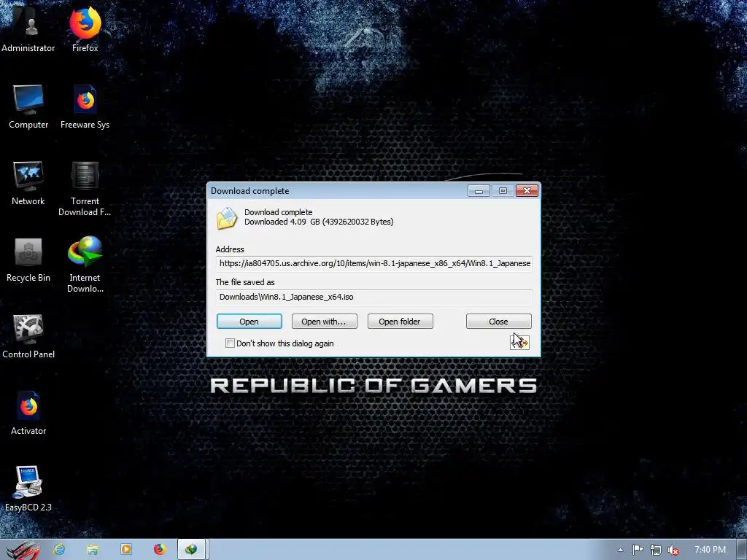Show hidden system tray icons
Screen dimensions: 747x560
(x=620, y=550)
